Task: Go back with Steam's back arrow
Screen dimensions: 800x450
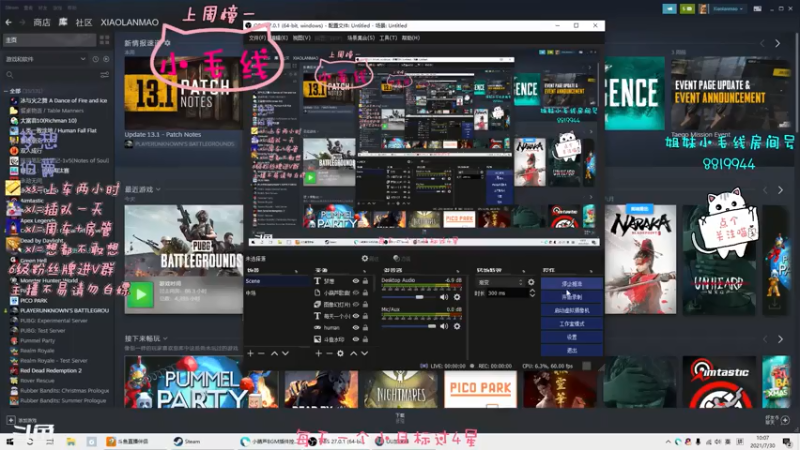Action: [x=9, y=22]
